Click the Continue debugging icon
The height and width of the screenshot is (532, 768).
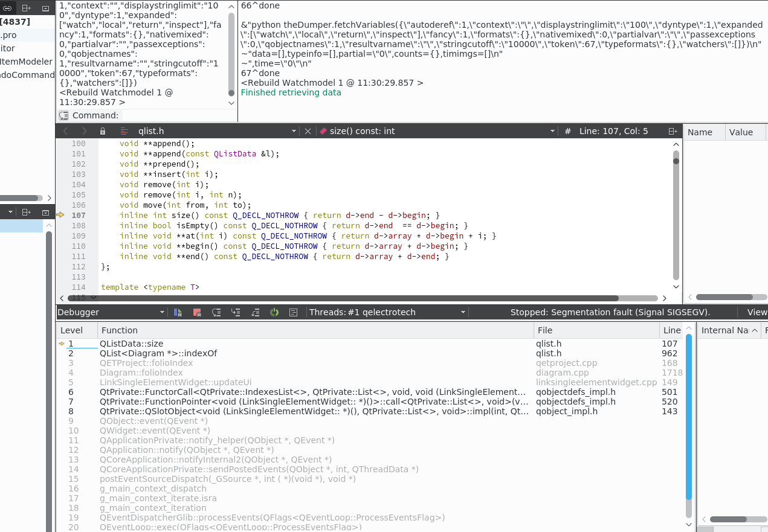[178, 312]
